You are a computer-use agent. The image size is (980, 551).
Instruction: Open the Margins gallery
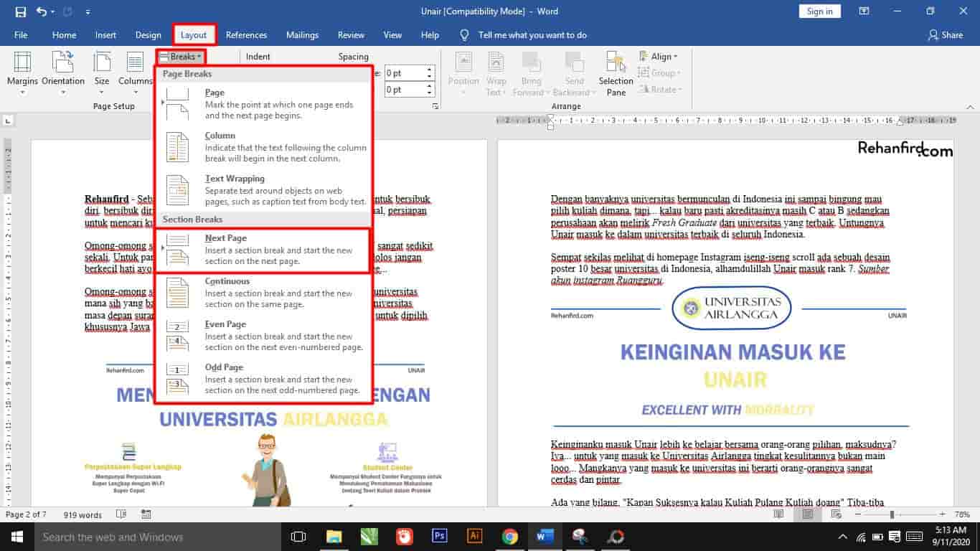(22, 74)
